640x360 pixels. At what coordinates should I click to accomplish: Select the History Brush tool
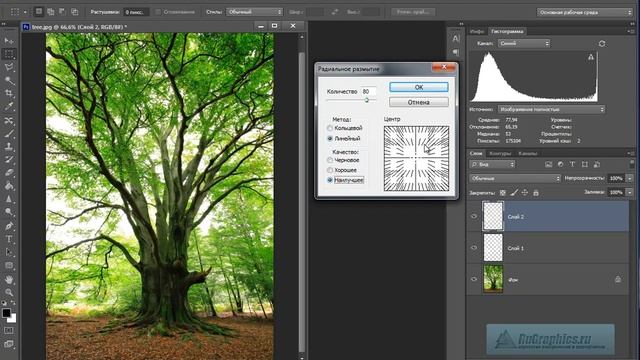pos(9,160)
